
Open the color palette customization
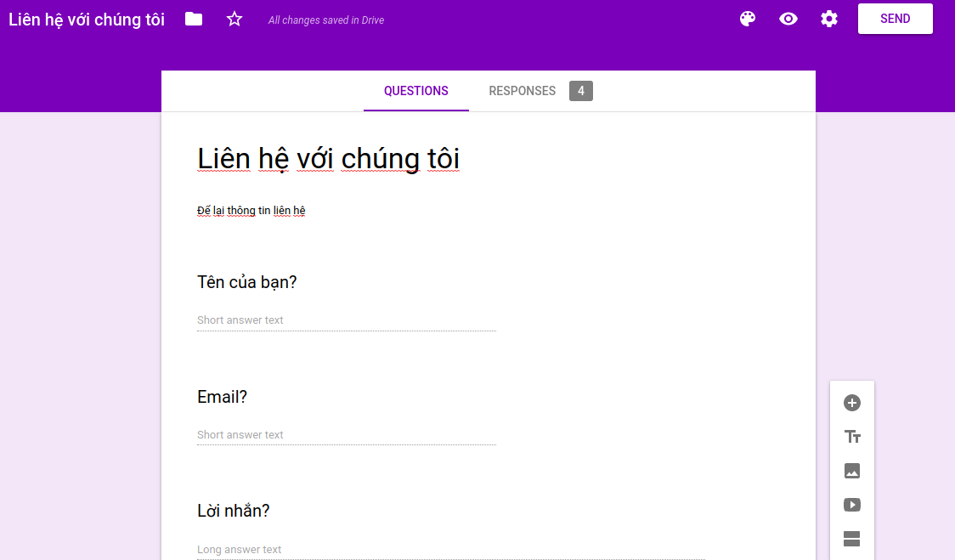pyautogui.click(x=748, y=19)
